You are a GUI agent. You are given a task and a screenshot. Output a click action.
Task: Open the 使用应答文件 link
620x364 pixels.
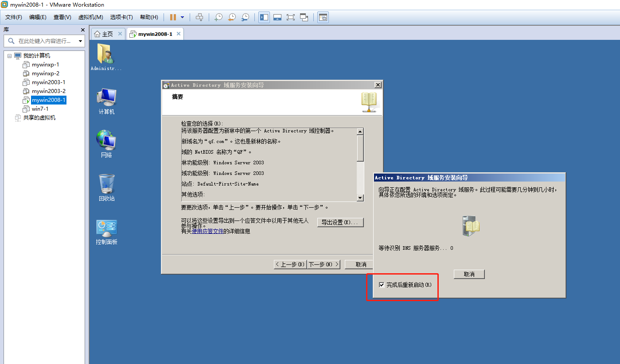click(207, 231)
